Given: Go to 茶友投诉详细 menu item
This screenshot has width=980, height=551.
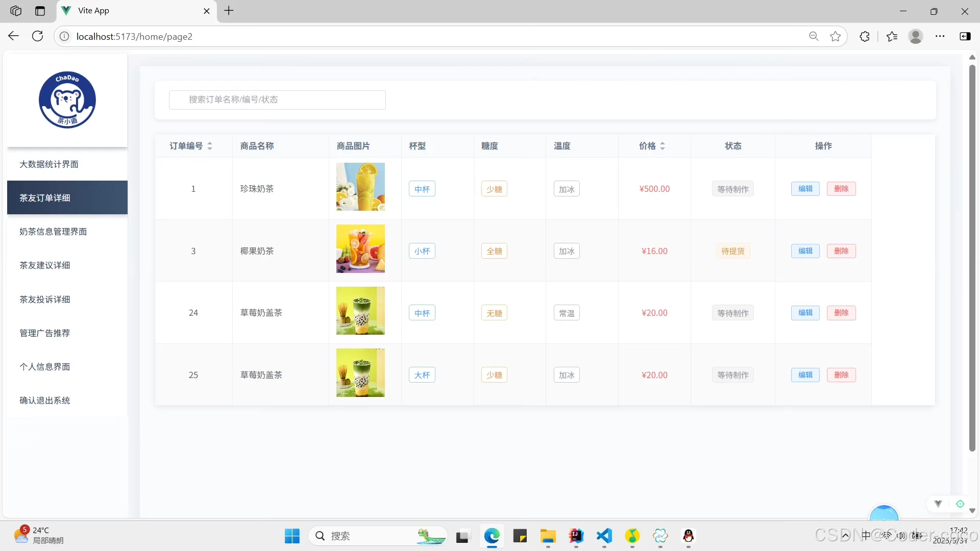Looking at the screenshot, I should (x=45, y=299).
